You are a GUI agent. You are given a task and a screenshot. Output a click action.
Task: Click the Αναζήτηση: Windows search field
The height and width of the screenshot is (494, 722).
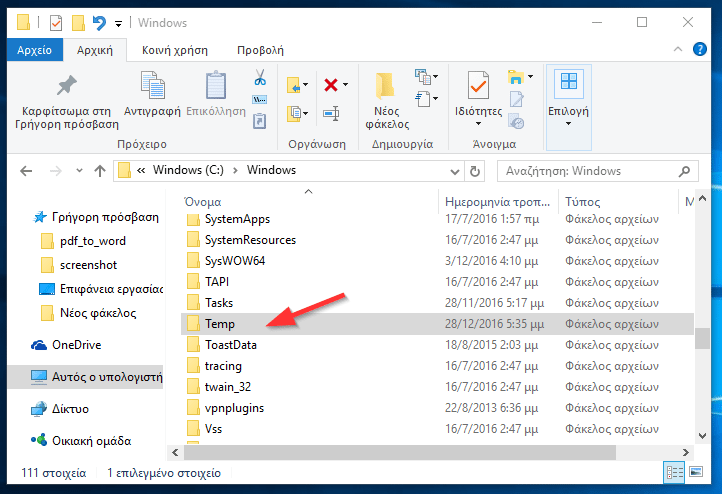(x=598, y=171)
